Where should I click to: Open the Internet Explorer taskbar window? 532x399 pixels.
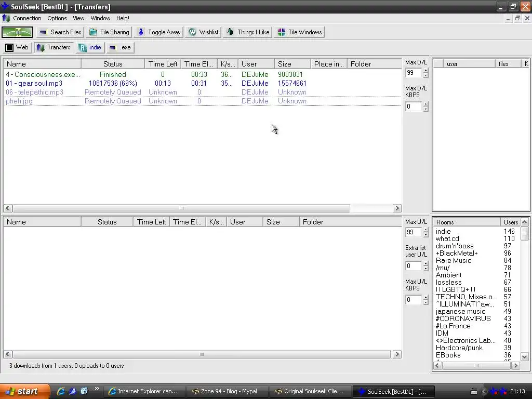[144, 392]
